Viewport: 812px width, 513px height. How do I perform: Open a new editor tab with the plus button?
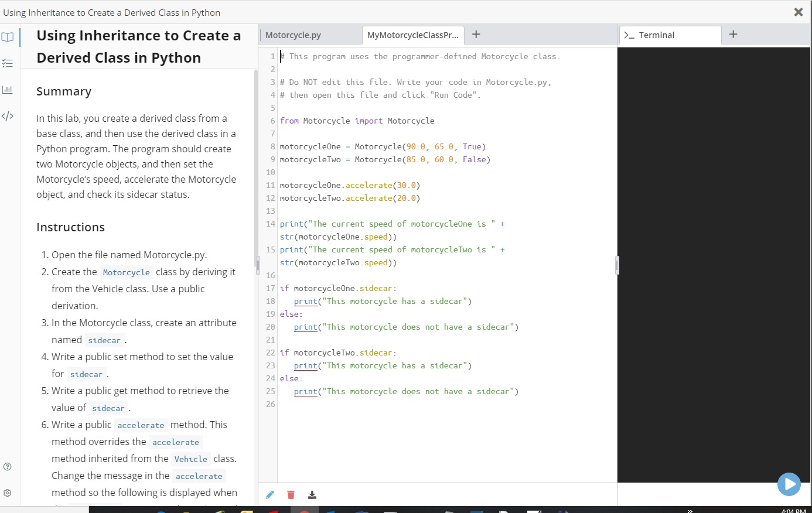click(476, 35)
